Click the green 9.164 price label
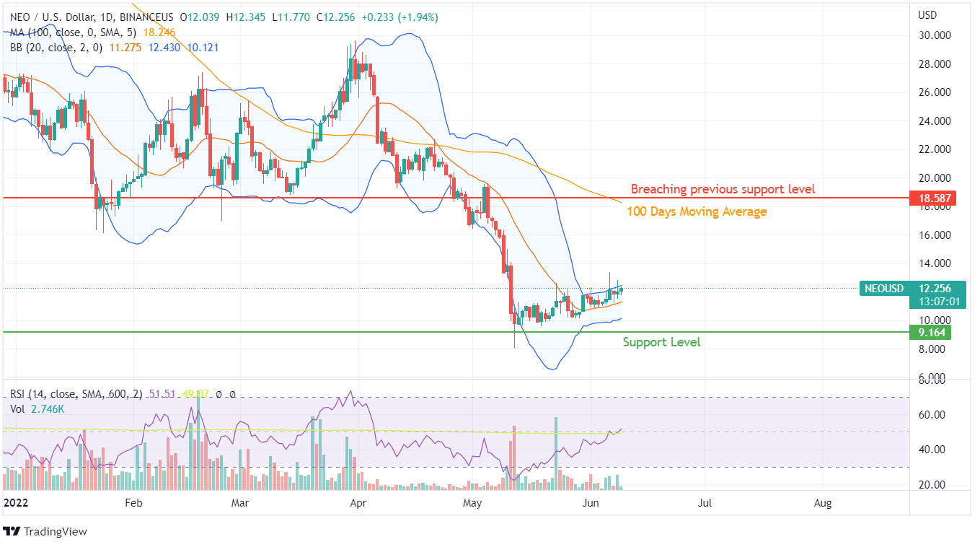Image resolution: width=980 pixels, height=547 pixels. coord(932,333)
